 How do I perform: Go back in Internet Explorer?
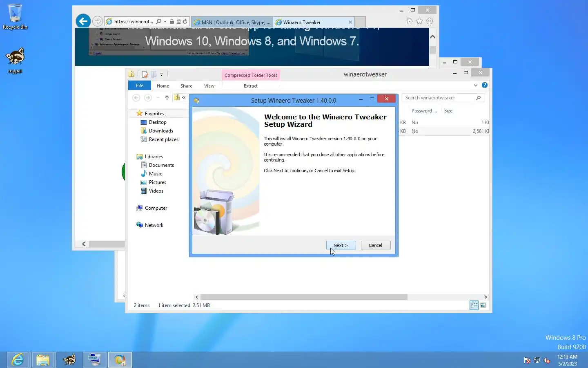coord(83,21)
